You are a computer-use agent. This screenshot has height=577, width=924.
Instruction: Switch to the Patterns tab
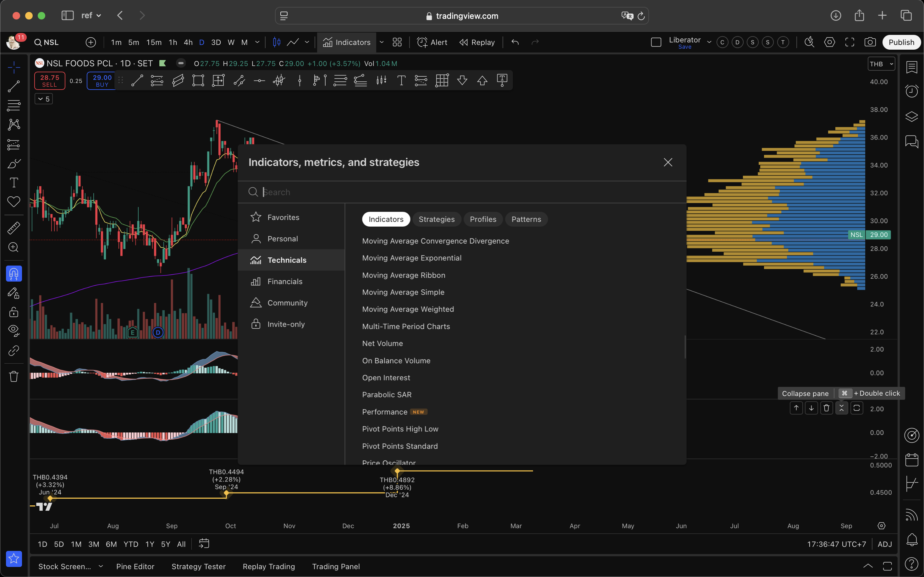click(526, 219)
